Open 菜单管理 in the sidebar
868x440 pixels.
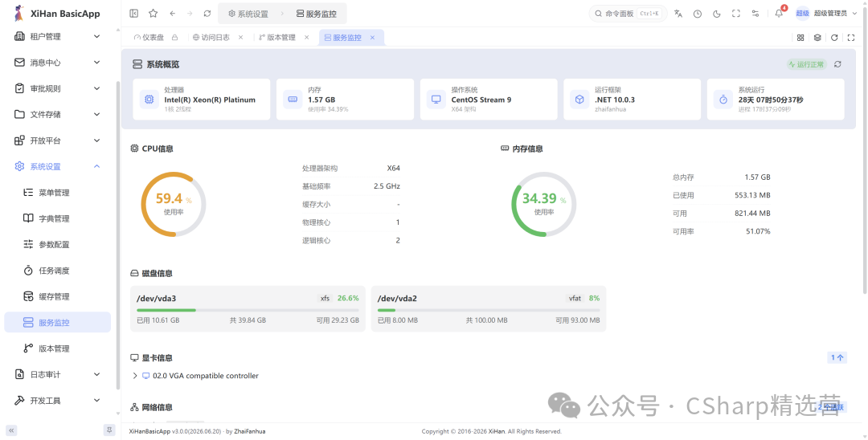pyautogui.click(x=58, y=193)
